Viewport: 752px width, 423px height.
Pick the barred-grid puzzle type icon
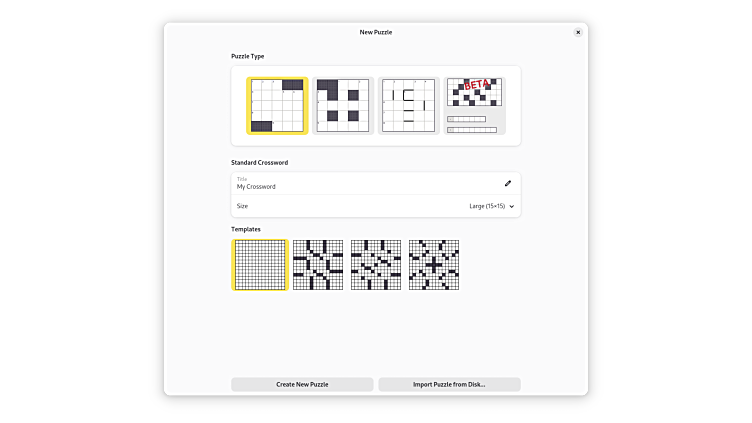[x=409, y=105]
